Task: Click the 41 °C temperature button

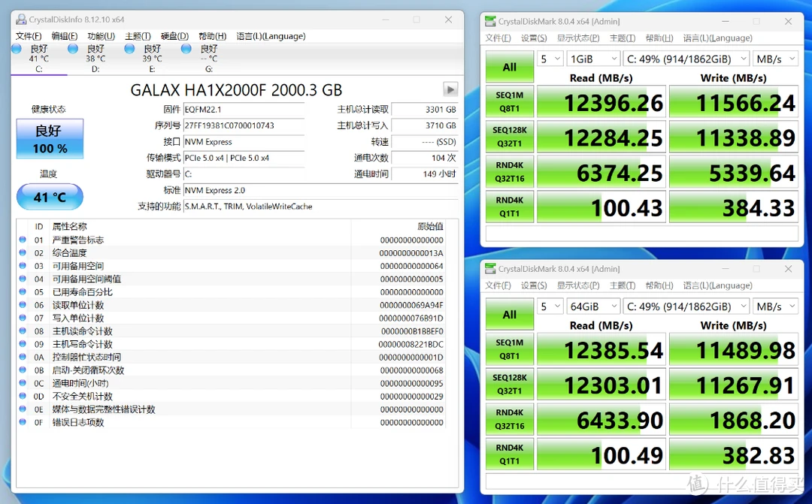Action: pyautogui.click(x=50, y=197)
